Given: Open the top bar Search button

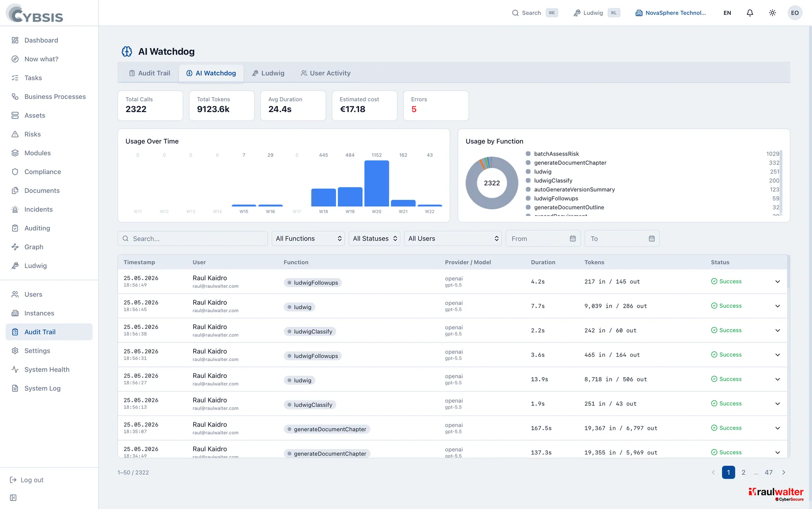Looking at the screenshot, I should pyautogui.click(x=535, y=13).
